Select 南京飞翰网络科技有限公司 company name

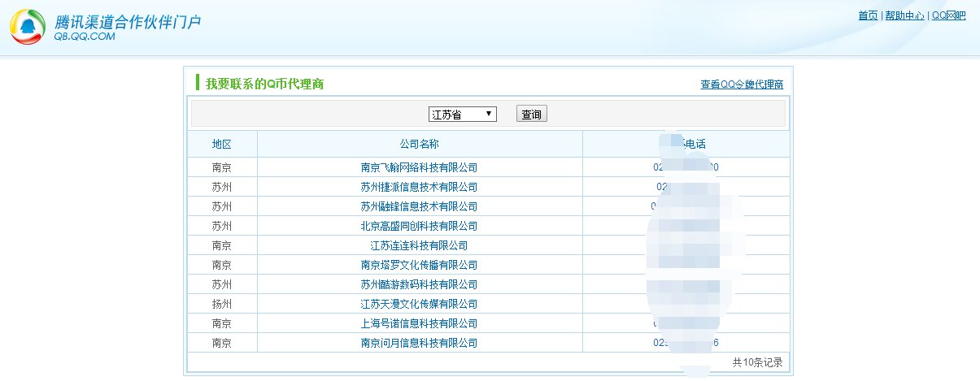point(419,167)
